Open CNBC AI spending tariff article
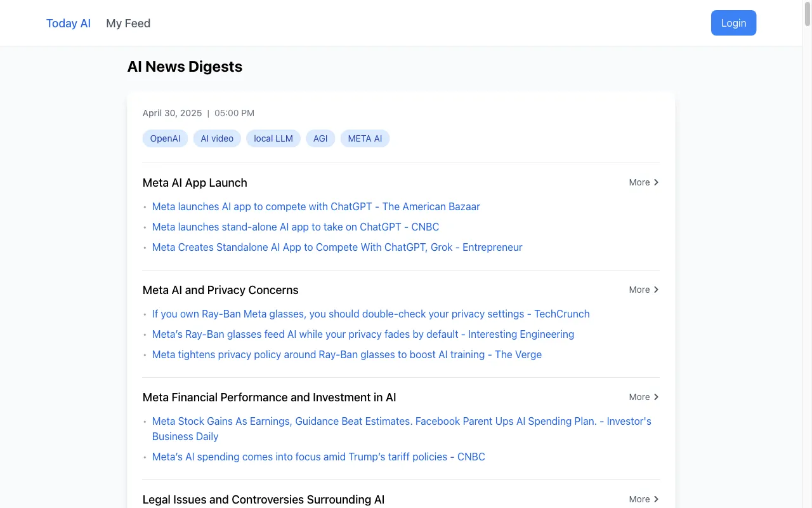This screenshot has height=508, width=812. [x=318, y=457]
